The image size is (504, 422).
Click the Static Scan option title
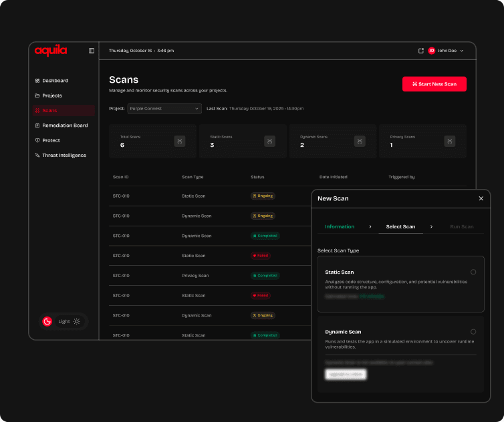[x=340, y=272]
